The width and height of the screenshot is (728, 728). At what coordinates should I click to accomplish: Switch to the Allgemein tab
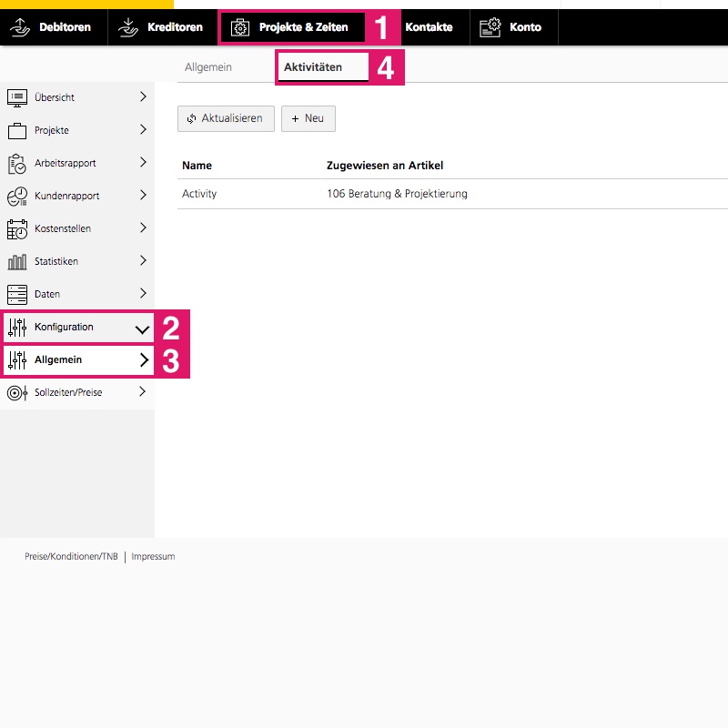(208, 67)
